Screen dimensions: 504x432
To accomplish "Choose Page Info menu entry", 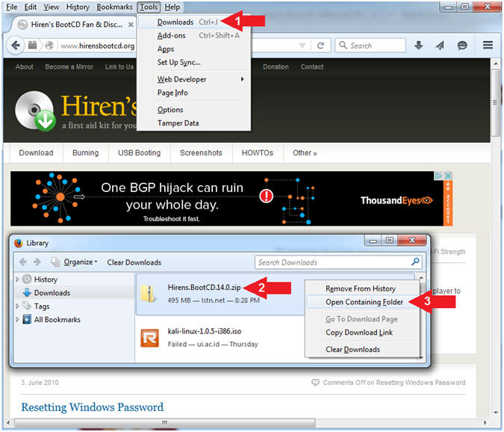I will pyautogui.click(x=194, y=93).
